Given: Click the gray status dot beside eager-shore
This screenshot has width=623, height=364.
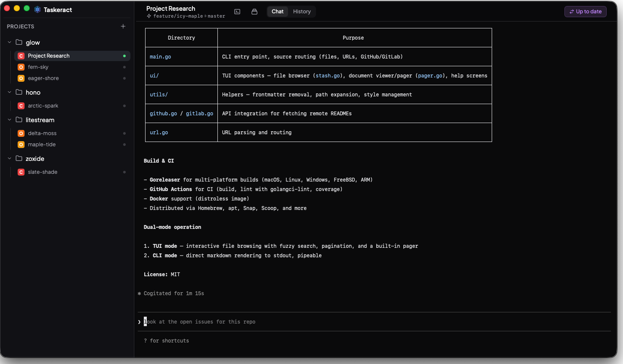Looking at the screenshot, I should point(124,78).
